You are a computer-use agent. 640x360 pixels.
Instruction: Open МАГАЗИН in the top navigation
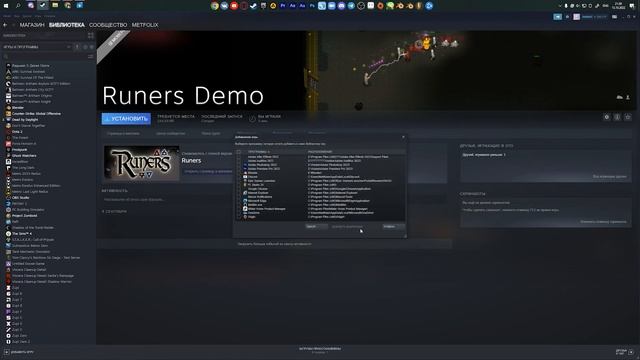(32, 25)
